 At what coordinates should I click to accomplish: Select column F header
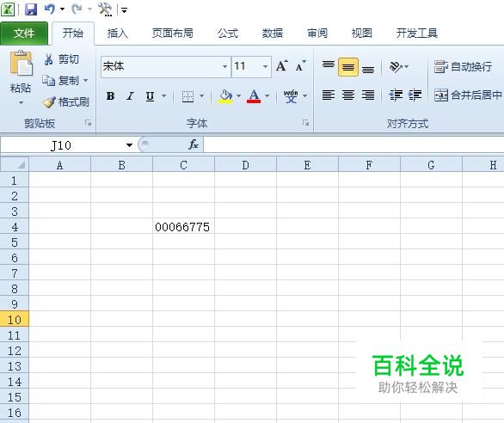(369, 165)
